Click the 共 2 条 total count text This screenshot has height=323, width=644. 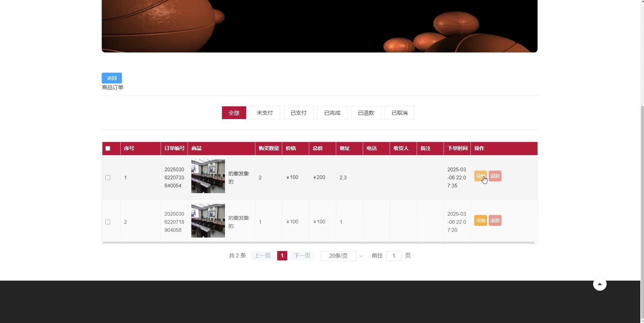[237, 256]
